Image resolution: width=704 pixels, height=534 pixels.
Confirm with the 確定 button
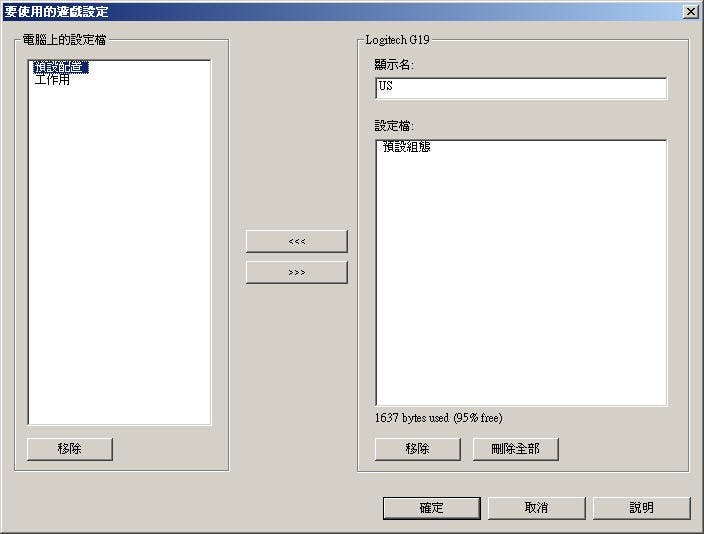tap(431, 508)
